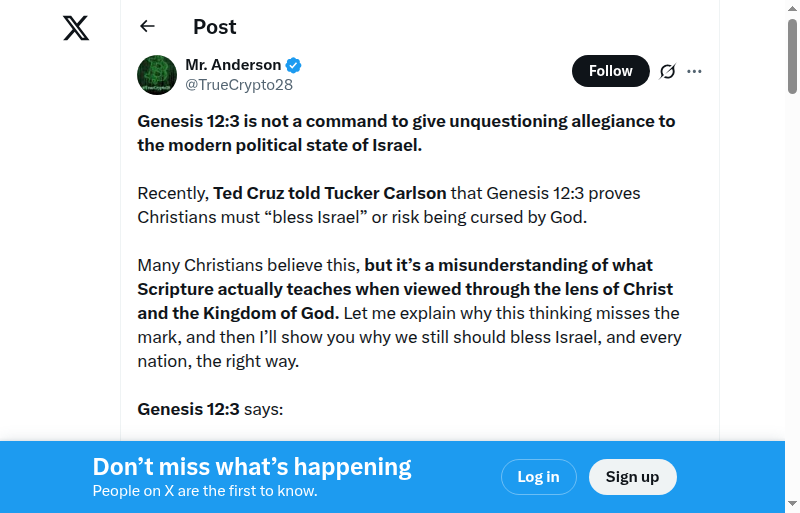This screenshot has width=800, height=513.
Task: Click the "Don't miss what's happening" banner heading
Action: [x=252, y=467]
